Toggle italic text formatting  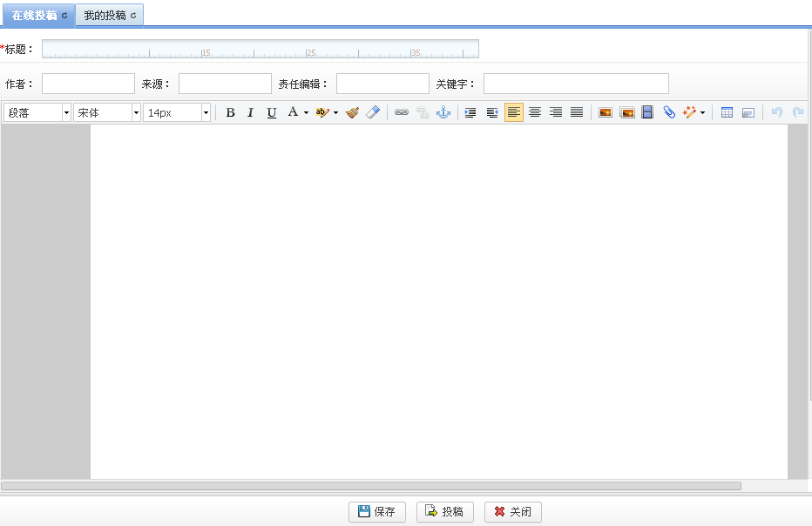pos(251,112)
